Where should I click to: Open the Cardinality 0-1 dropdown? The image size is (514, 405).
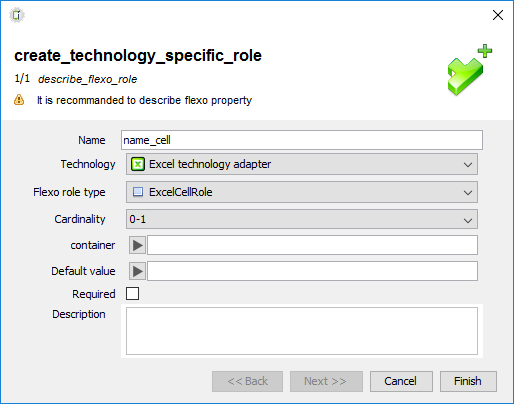302,219
